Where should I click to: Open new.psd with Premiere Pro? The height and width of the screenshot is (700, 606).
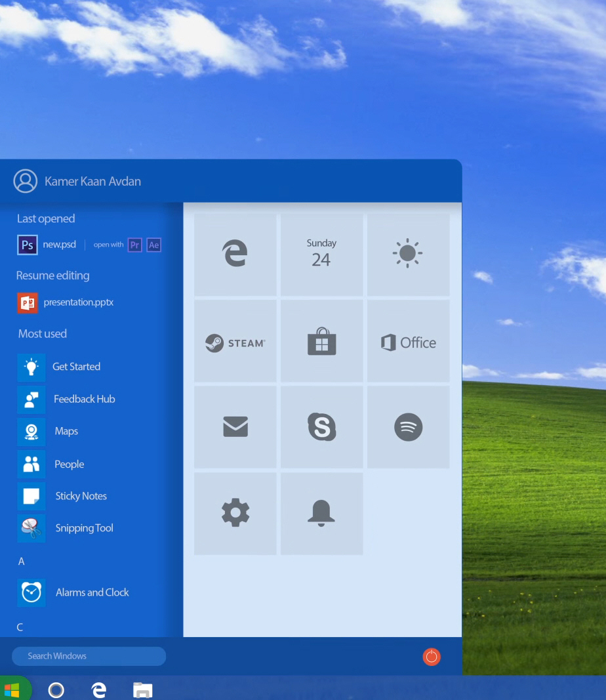[134, 245]
